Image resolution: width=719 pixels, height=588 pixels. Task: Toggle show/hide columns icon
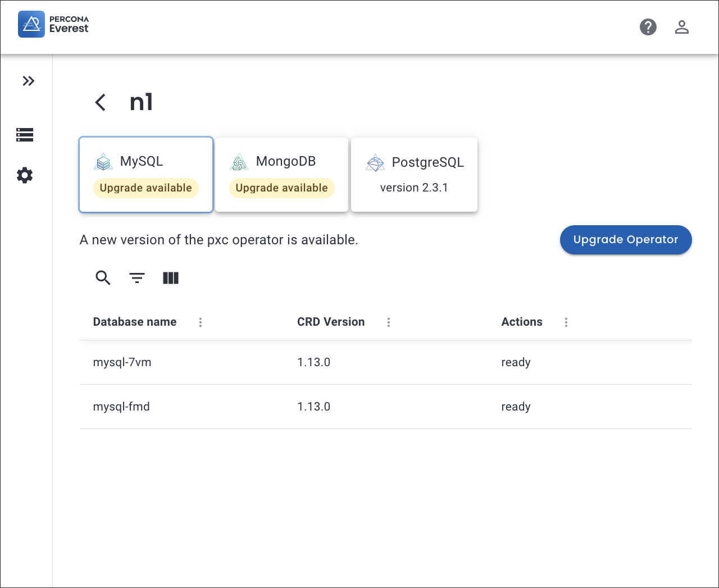point(171,278)
